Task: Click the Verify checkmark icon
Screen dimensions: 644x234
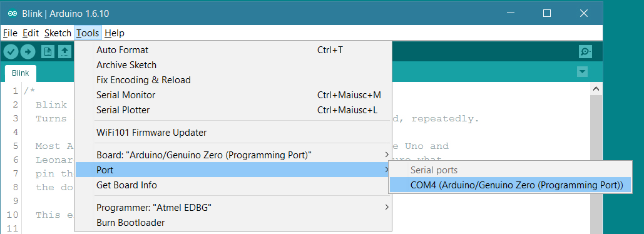Action: (11, 52)
